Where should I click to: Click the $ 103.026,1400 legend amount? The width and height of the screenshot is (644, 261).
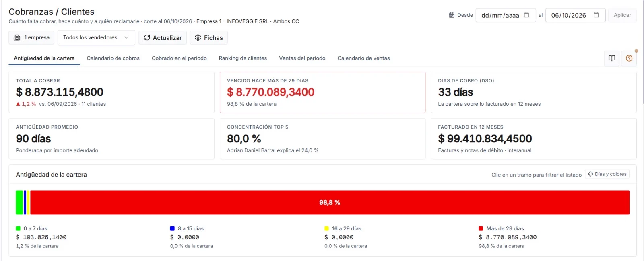pyautogui.click(x=41, y=237)
